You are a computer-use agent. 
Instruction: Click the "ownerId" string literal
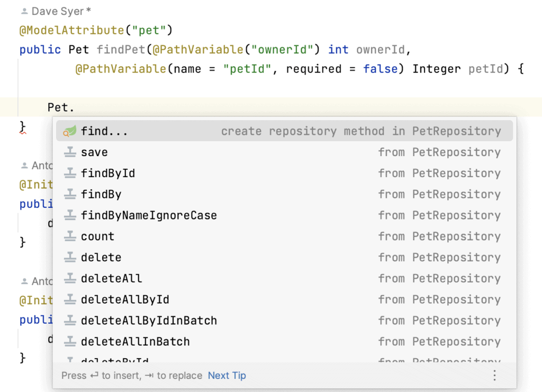point(282,50)
